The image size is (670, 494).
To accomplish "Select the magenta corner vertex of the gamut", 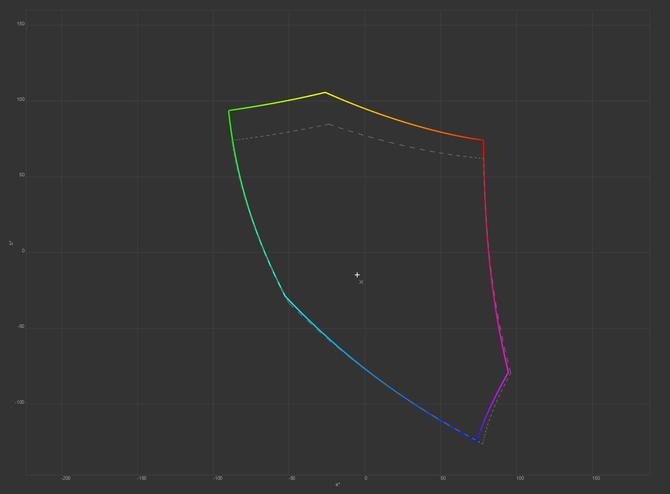I will [508, 373].
